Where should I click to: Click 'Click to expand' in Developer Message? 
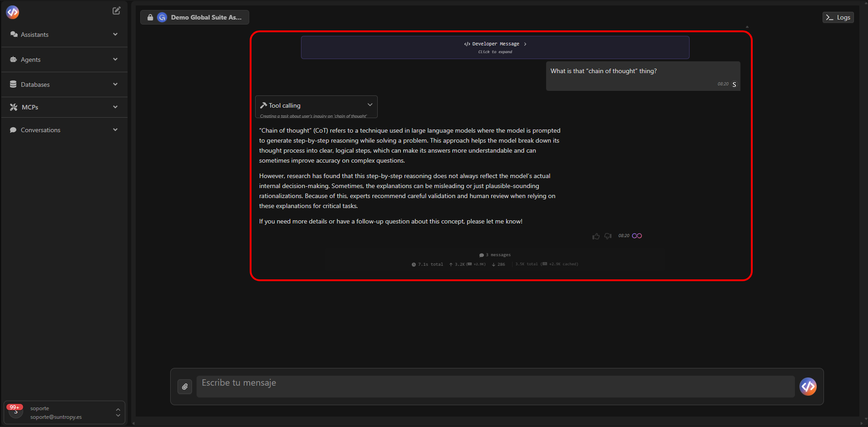495,52
